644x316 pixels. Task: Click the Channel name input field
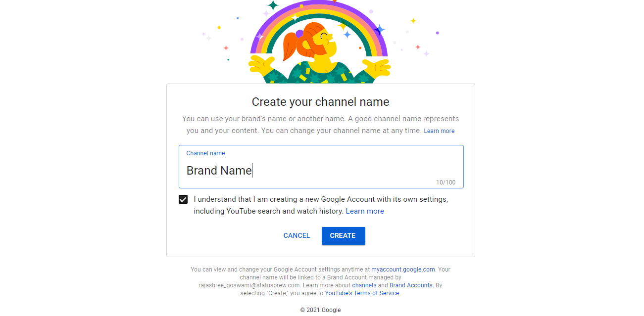(x=321, y=167)
